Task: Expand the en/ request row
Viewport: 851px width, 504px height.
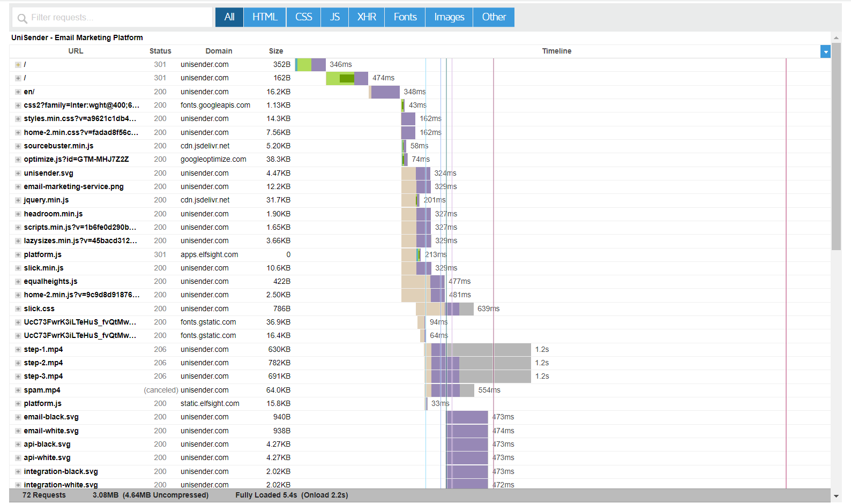Action: [x=18, y=92]
